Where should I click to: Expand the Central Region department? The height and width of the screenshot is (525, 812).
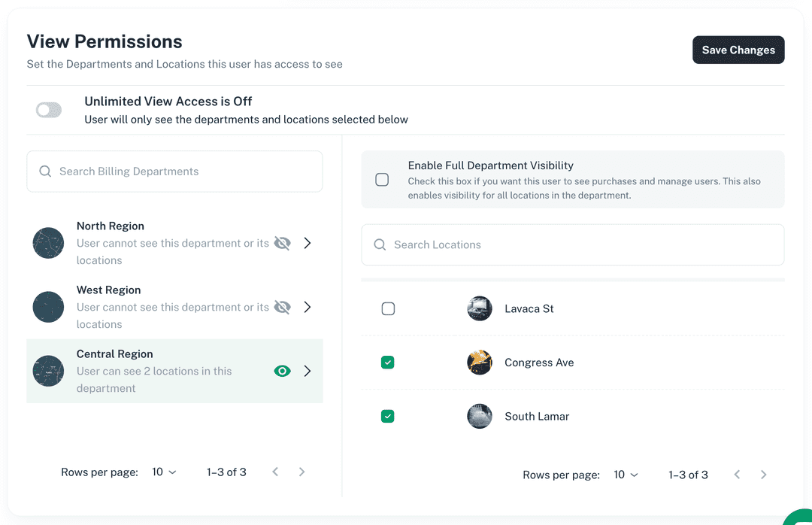coord(307,371)
